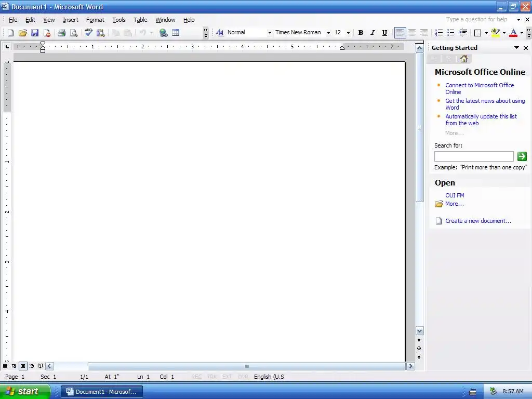The height and width of the screenshot is (399, 532).
Task: Apply outside border icon
Action: click(478, 33)
